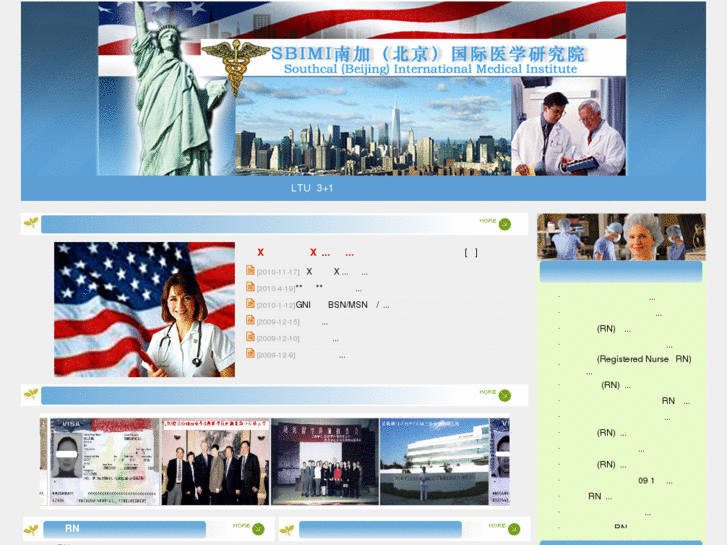The height and width of the screenshot is (545, 727).
Task: Click Southcal Beijing International Medical Institute title
Action: tap(430, 69)
